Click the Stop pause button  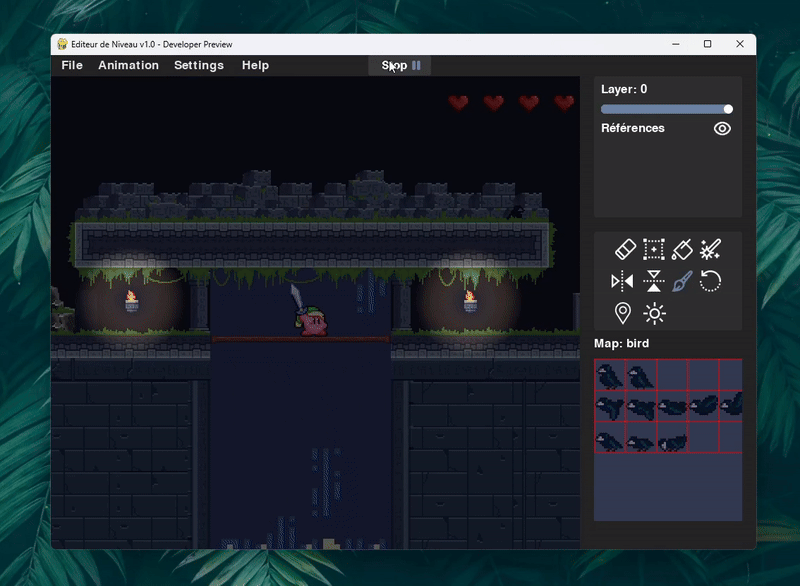[401, 65]
